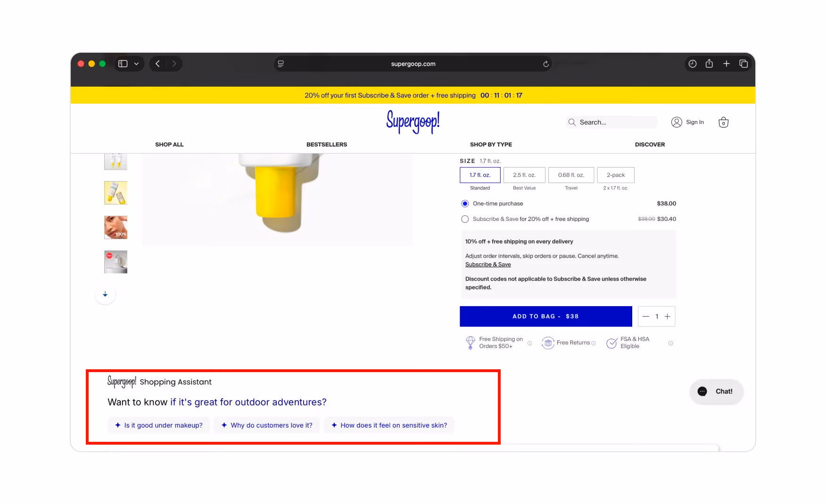This screenshot has width=826, height=504.
Task: Open the Sign In link
Action: 694,122
